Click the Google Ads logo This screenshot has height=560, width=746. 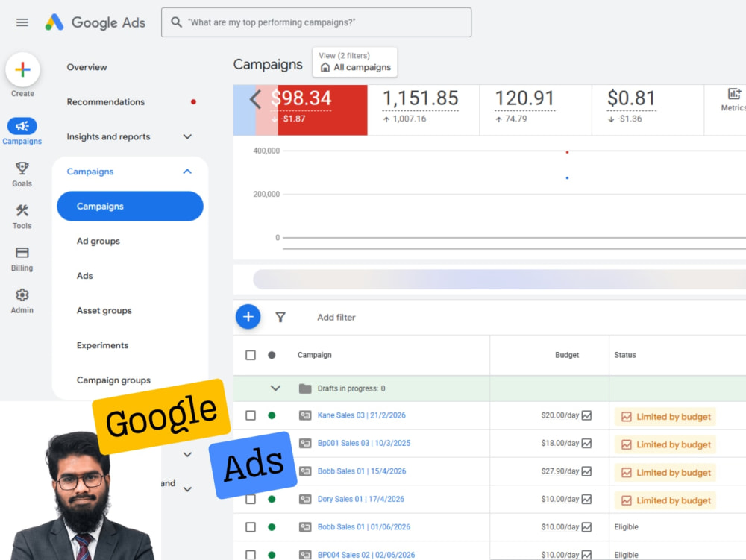point(95,22)
